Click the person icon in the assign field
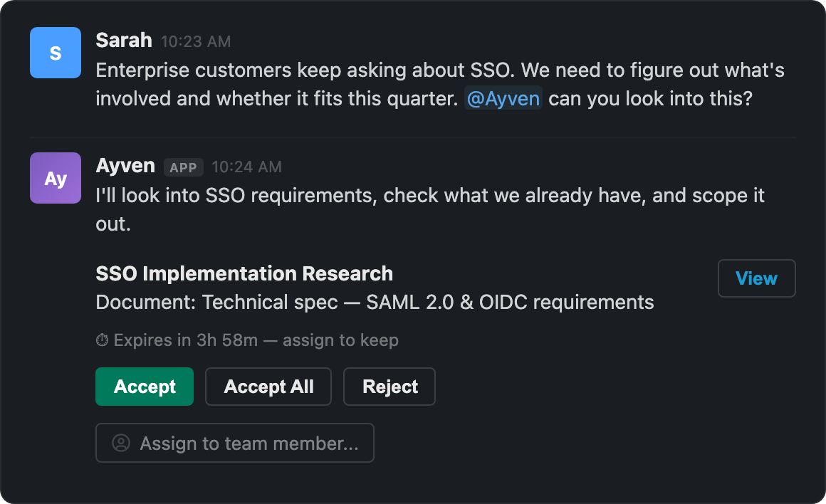 coord(121,443)
